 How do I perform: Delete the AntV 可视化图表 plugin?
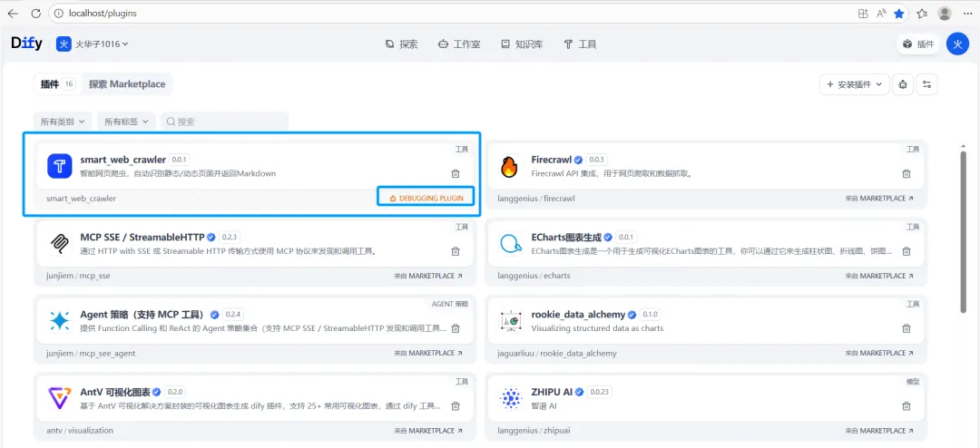[456, 405]
